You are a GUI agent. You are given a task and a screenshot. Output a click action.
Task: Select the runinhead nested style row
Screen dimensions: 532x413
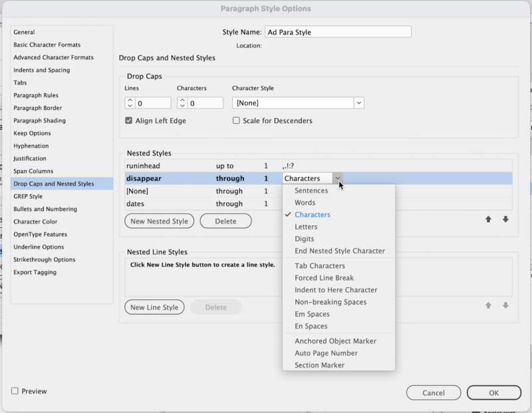tap(319, 166)
